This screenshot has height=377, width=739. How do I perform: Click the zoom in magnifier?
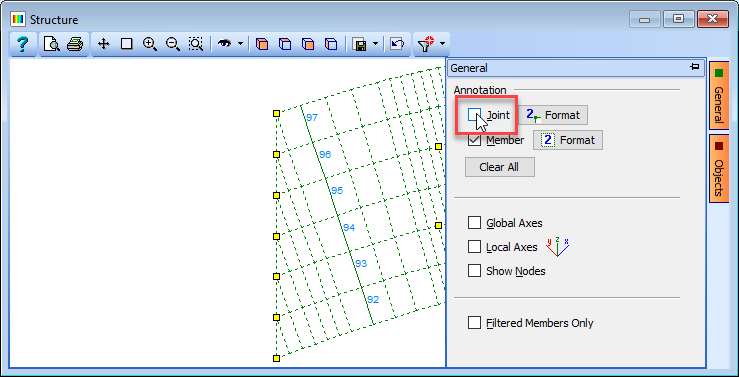(x=150, y=44)
